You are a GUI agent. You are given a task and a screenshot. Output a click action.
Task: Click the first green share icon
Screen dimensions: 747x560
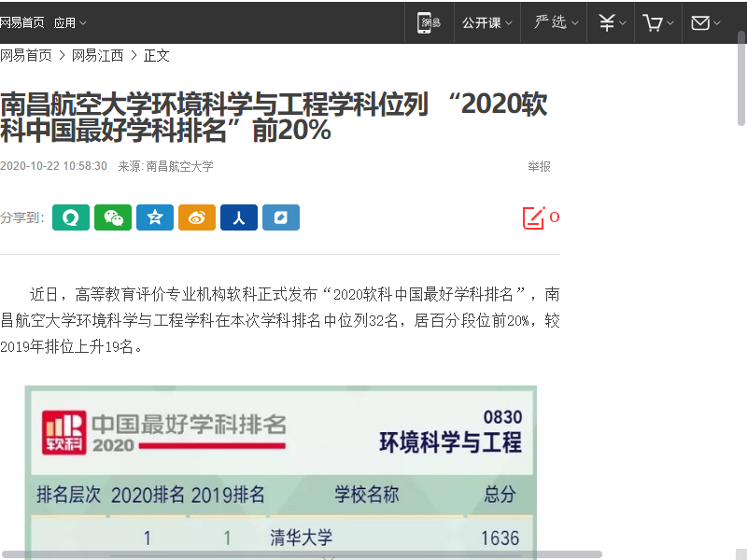71,217
